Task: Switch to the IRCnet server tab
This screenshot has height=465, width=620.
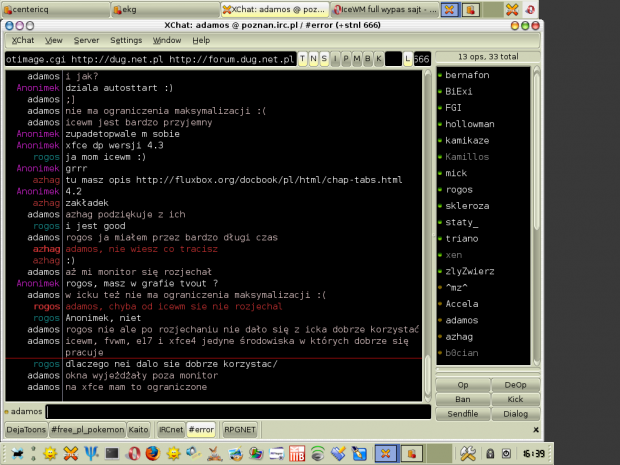Action: [171, 429]
